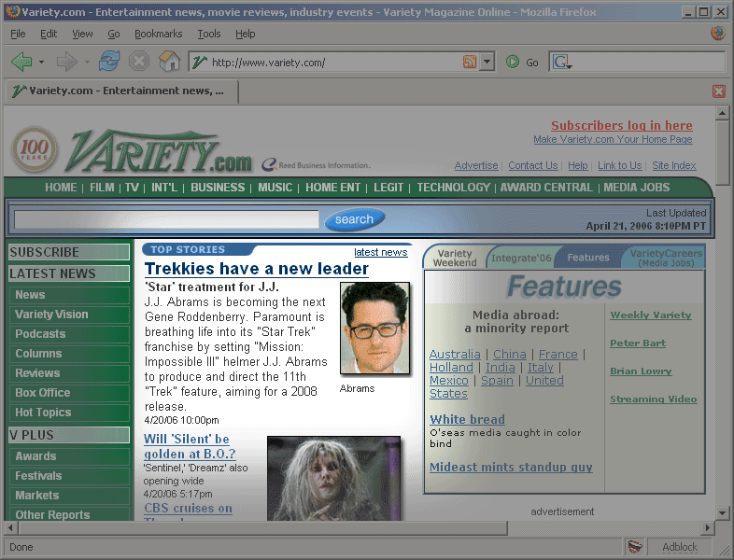The height and width of the screenshot is (560, 734).
Task: Click the vertical scrollbar down arrow
Action: [722, 512]
